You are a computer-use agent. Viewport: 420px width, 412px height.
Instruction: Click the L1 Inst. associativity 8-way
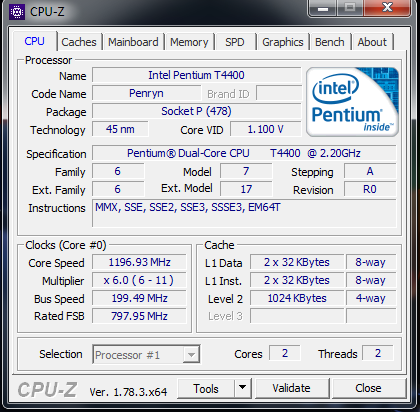point(371,280)
